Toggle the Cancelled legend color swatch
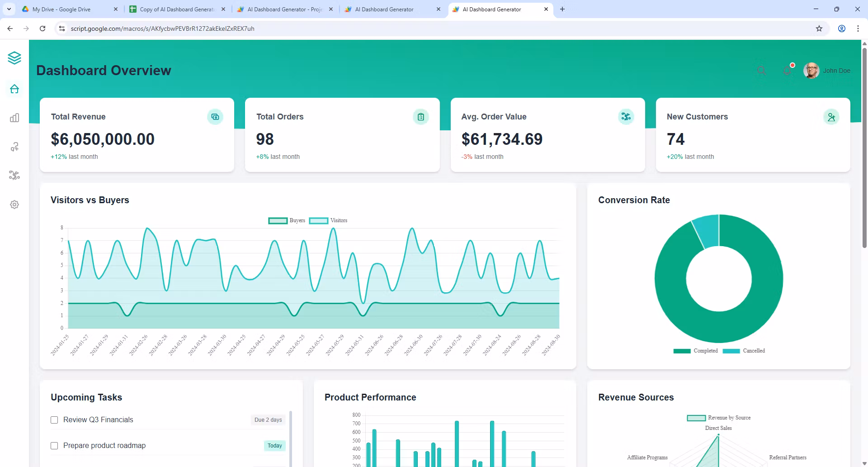 pyautogui.click(x=731, y=351)
